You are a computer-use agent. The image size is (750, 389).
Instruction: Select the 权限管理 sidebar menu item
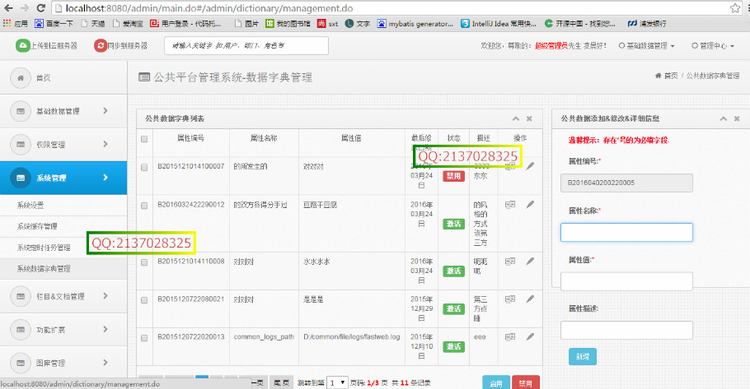pos(64,144)
